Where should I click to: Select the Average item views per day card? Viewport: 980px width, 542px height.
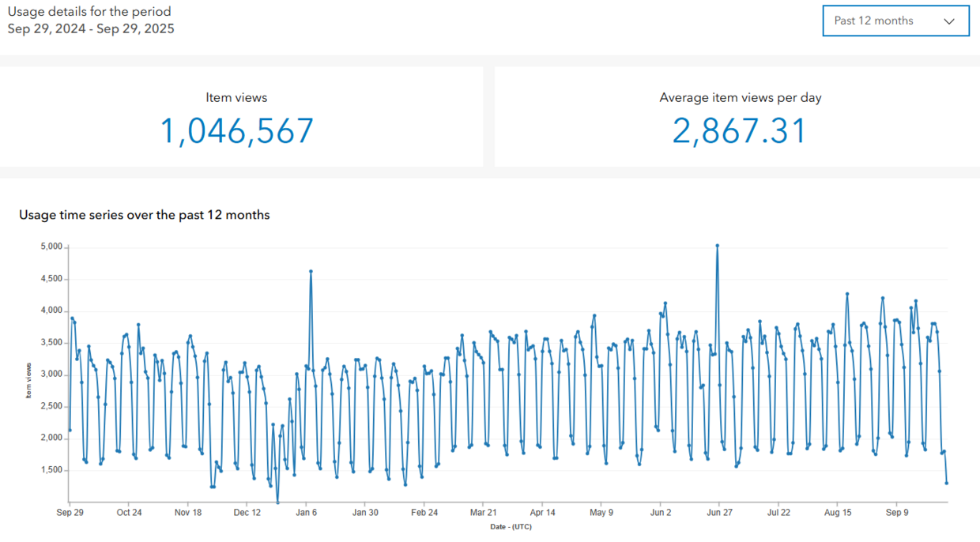pos(739,117)
